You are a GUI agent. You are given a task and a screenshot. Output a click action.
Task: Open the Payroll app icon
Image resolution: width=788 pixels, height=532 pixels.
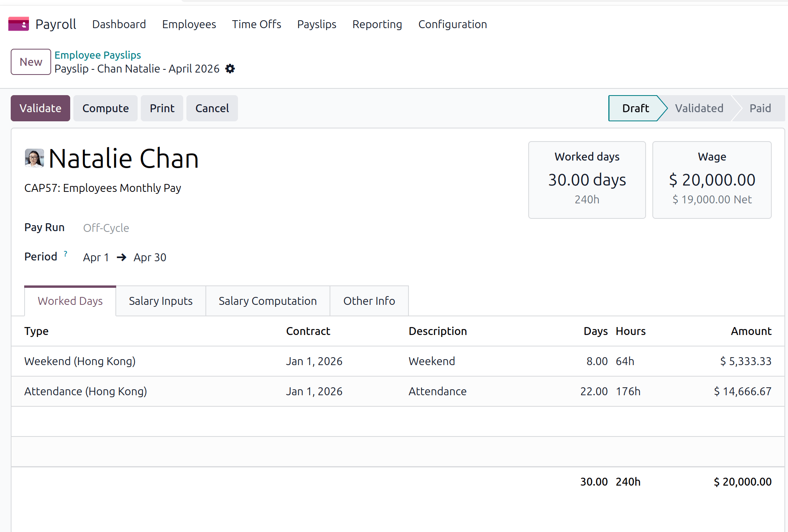(19, 24)
